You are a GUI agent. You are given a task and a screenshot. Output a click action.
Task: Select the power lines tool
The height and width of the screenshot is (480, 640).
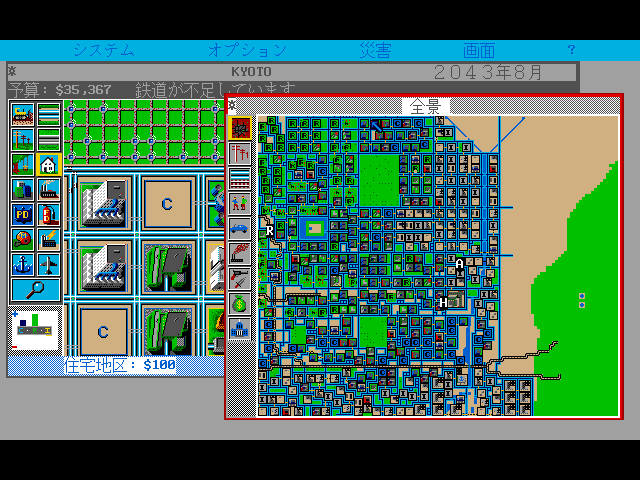tap(23, 140)
